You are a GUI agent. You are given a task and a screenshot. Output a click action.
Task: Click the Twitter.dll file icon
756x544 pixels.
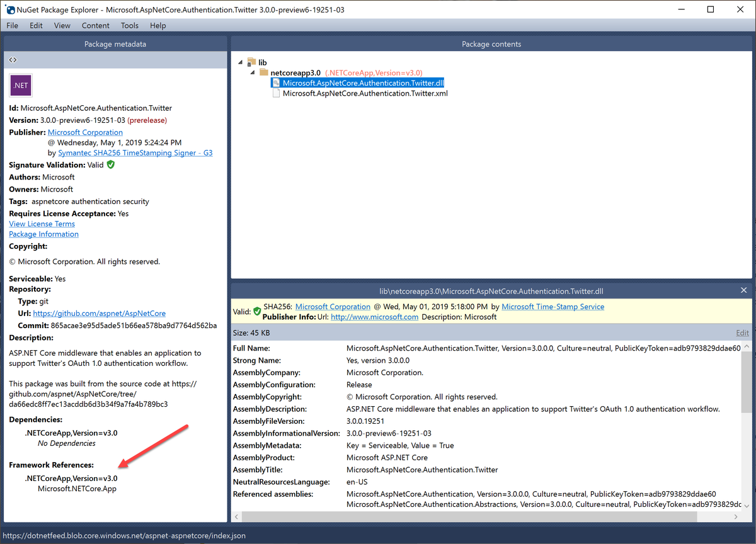pyautogui.click(x=276, y=82)
